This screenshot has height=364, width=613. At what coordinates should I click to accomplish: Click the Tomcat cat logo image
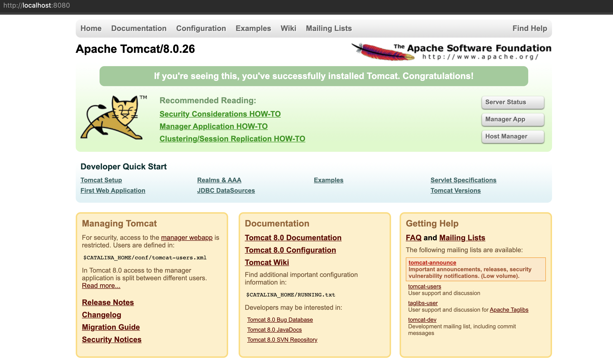pyautogui.click(x=112, y=117)
